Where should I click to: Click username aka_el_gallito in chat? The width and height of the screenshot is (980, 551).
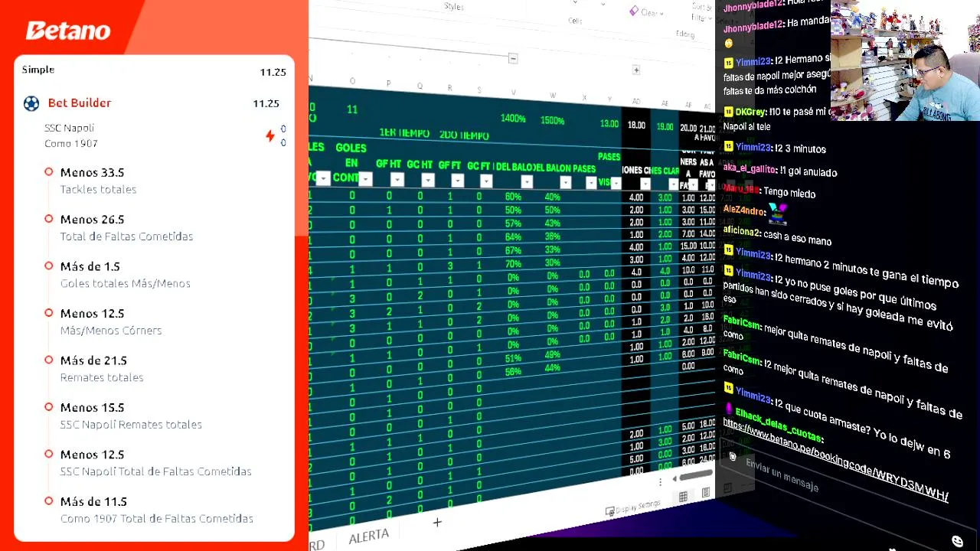[x=750, y=169]
